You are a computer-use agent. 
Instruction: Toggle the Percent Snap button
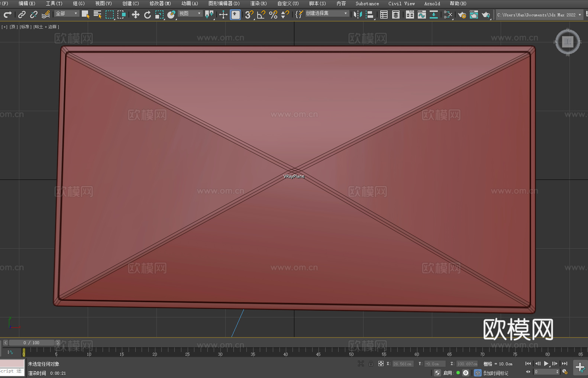coord(273,14)
